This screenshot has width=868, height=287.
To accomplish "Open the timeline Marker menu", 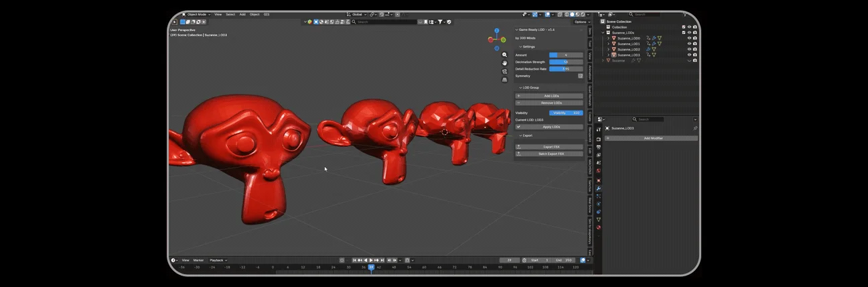I will 199,260.
